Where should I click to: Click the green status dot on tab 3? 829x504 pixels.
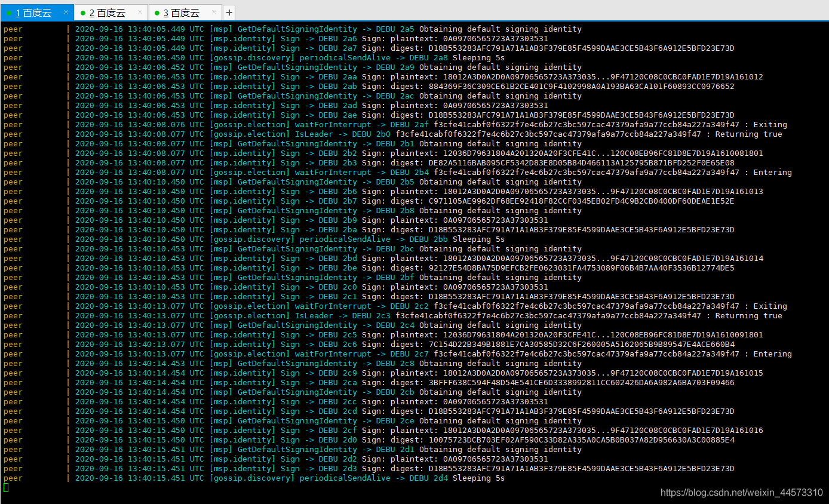[x=157, y=13]
